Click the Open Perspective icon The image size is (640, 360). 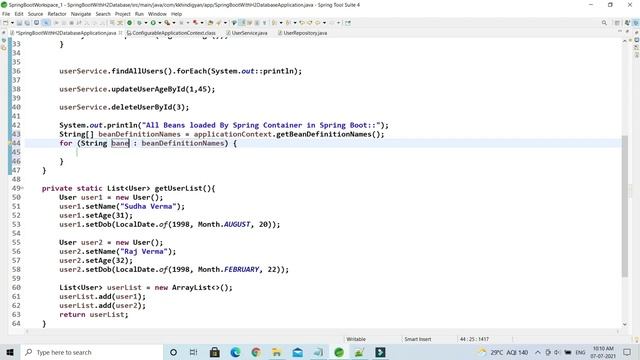(x=617, y=23)
